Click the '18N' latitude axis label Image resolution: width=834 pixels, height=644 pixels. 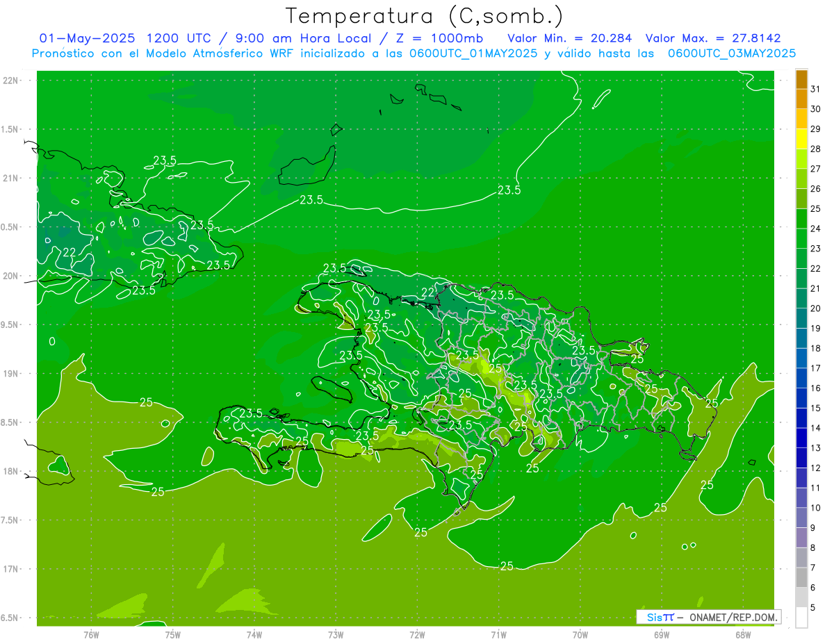point(11,471)
